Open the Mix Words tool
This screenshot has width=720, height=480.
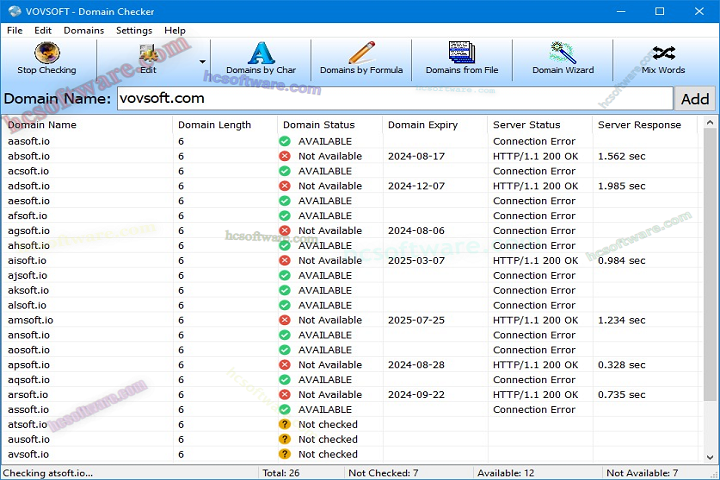click(664, 58)
